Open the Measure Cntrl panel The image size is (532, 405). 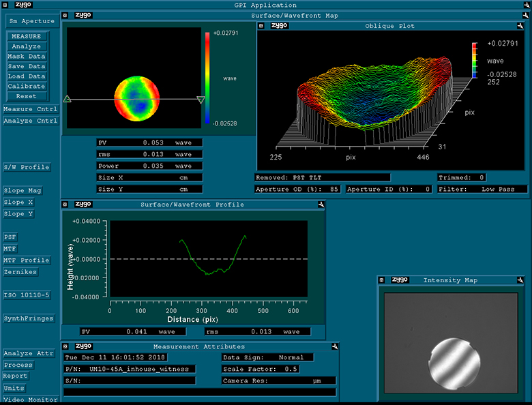pyautogui.click(x=30, y=109)
